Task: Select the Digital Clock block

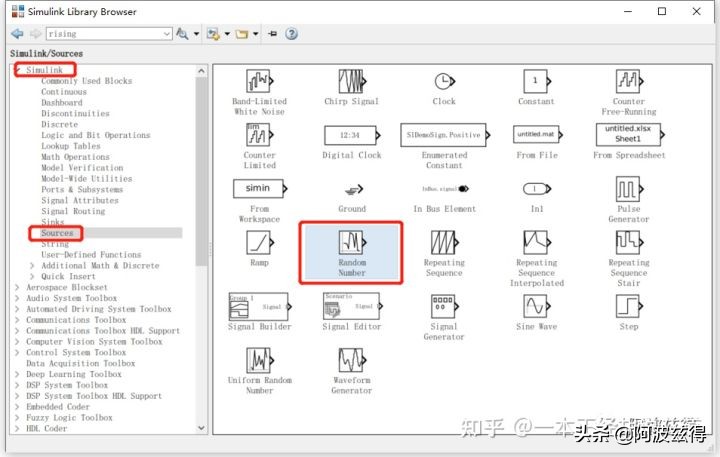Action: pos(352,135)
